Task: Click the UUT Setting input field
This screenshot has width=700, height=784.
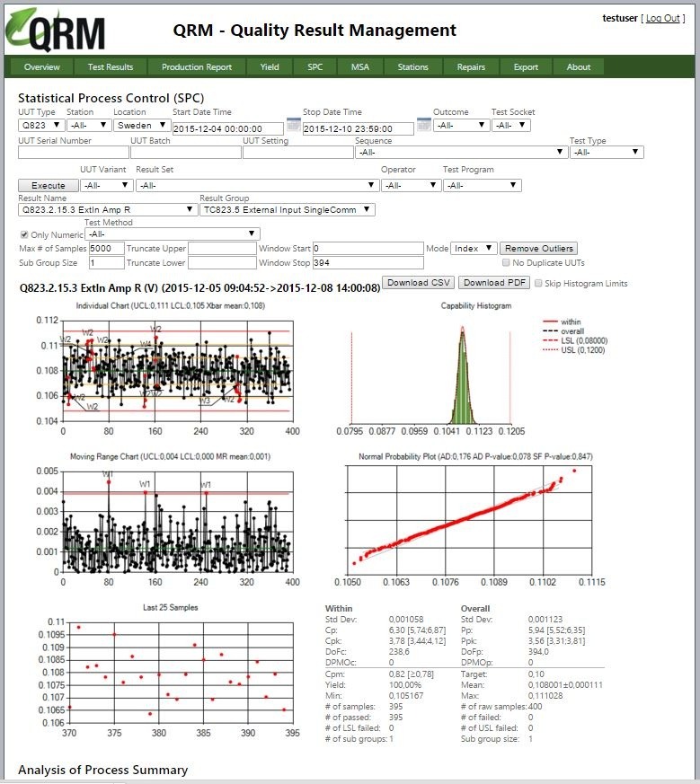Action: [x=298, y=152]
